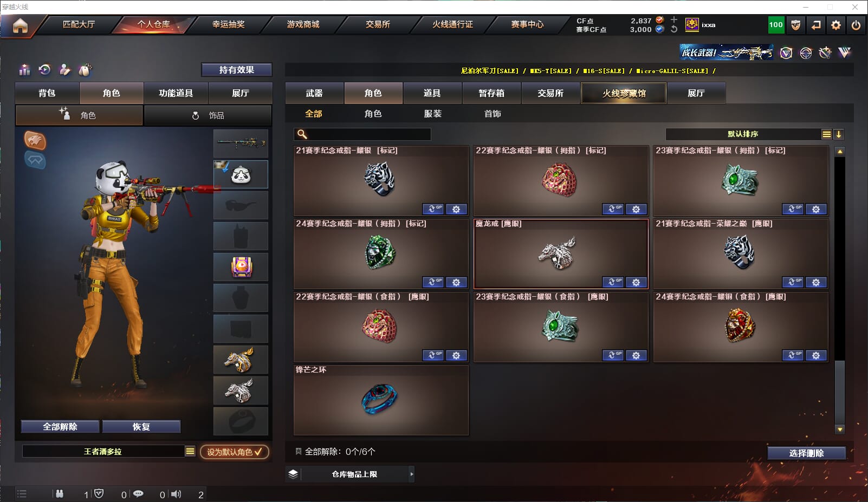Click the power exit icon
Image resolution: width=868 pixels, height=502 pixels.
856,25
